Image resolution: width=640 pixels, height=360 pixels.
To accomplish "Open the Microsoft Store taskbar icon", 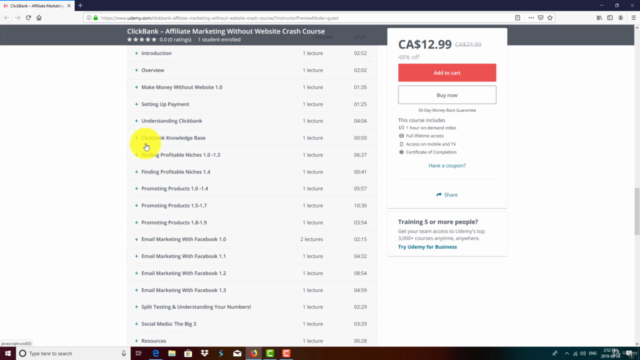I will coord(188,353).
